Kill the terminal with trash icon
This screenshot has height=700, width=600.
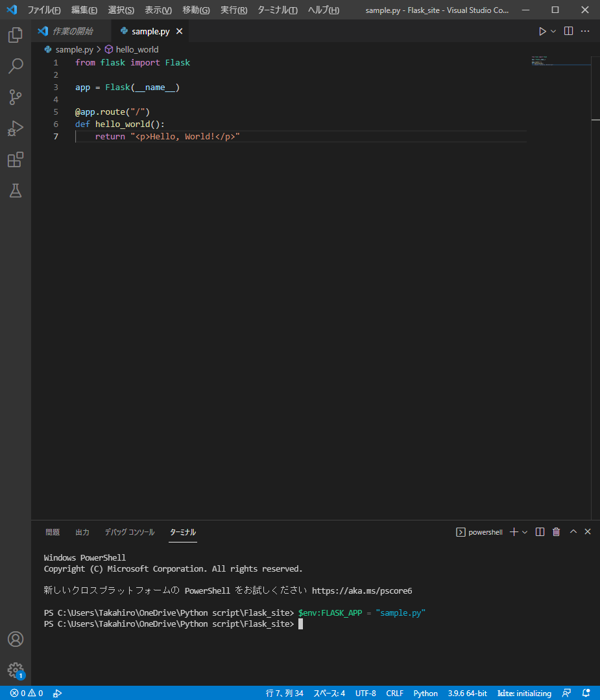click(x=556, y=531)
